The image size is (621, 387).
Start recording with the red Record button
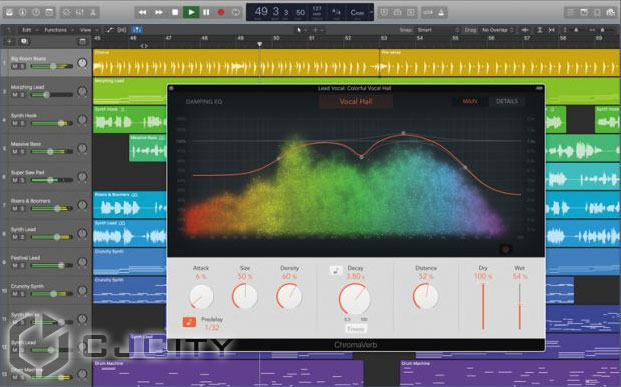[x=221, y=12]
